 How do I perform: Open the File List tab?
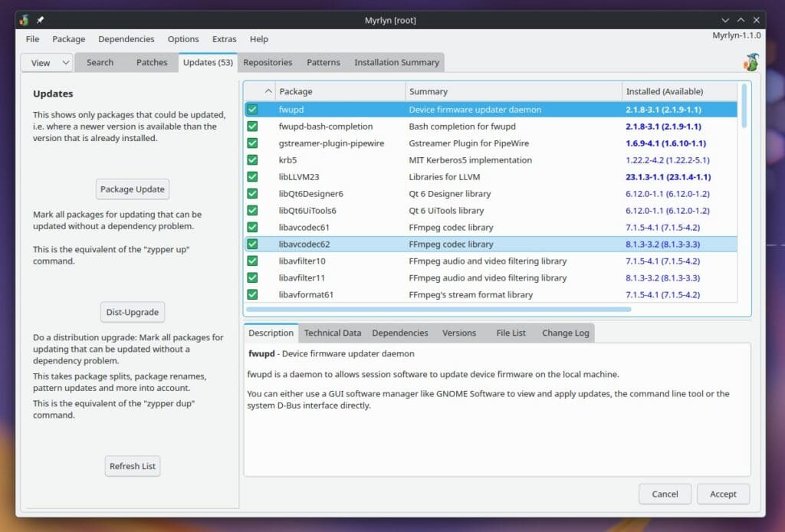[511, 333]
